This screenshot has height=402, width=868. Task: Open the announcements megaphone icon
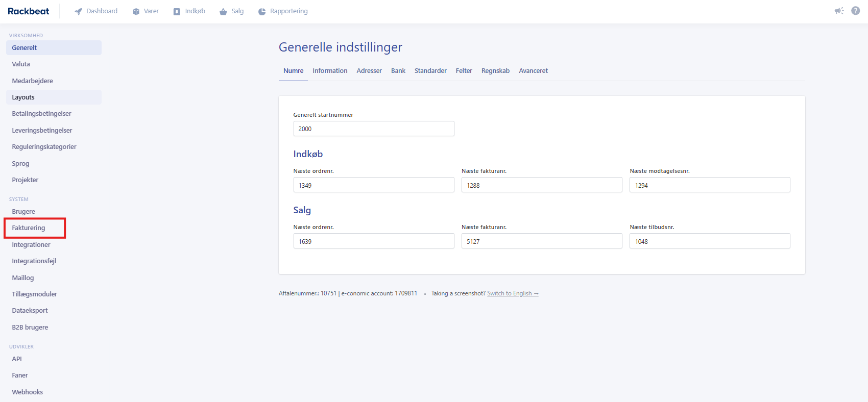coord(839,11)
